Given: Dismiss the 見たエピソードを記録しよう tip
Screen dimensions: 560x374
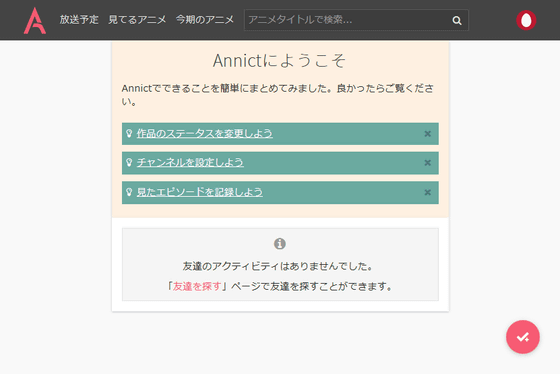Looking at the screenshot, I should pyautogui.click(x=428, y=193).
